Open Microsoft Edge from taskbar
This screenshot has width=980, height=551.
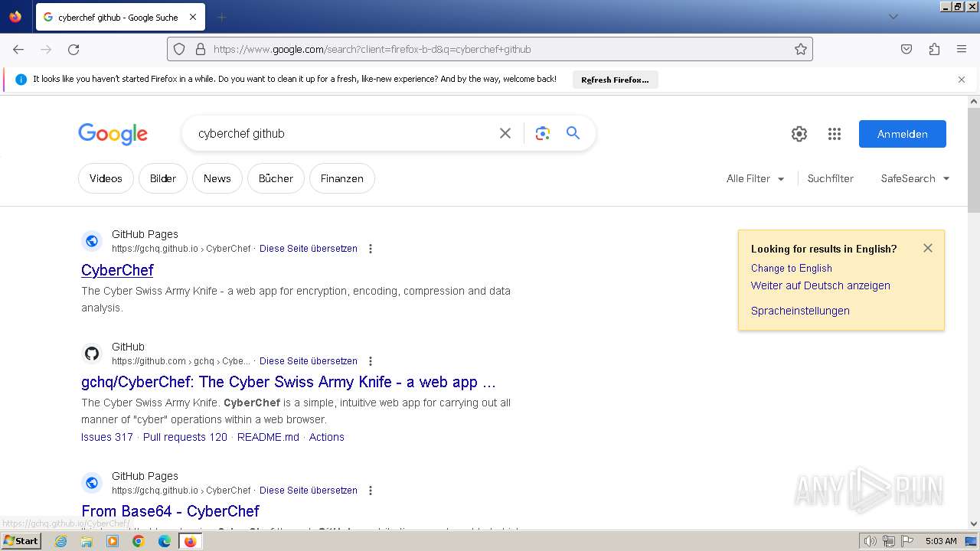tap(165, 541)
